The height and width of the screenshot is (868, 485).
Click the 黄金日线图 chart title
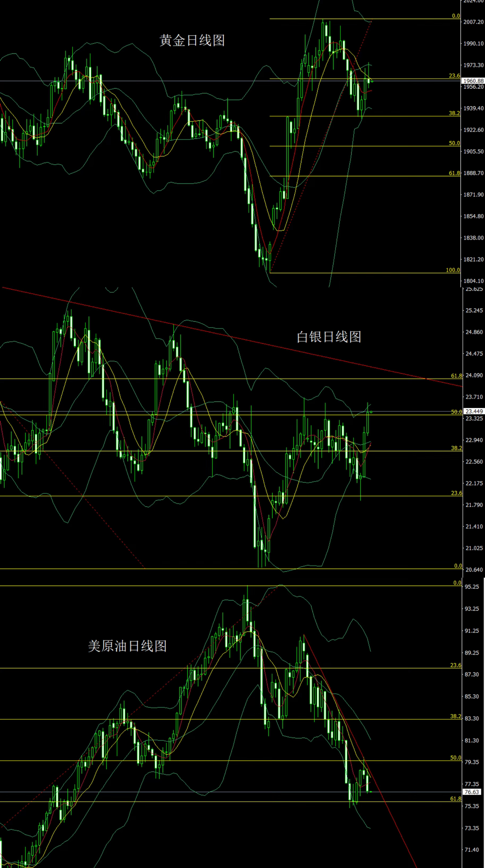click(x=192, y=40)
